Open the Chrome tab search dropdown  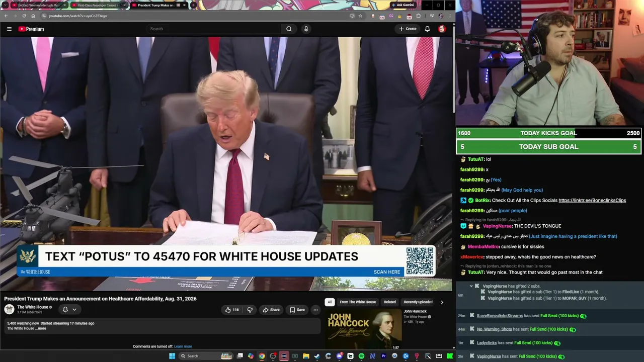[5, 5]
